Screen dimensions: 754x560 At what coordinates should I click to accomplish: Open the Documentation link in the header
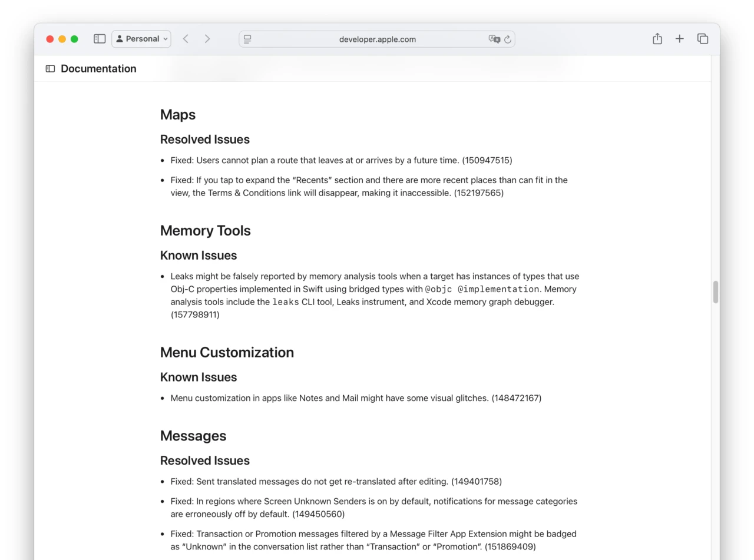(x=98, y=68)
